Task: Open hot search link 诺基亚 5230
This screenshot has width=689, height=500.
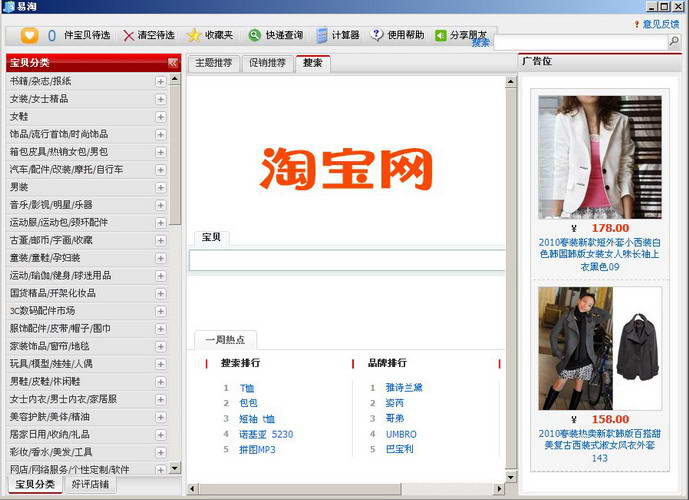Action: (x=266, y=435)
